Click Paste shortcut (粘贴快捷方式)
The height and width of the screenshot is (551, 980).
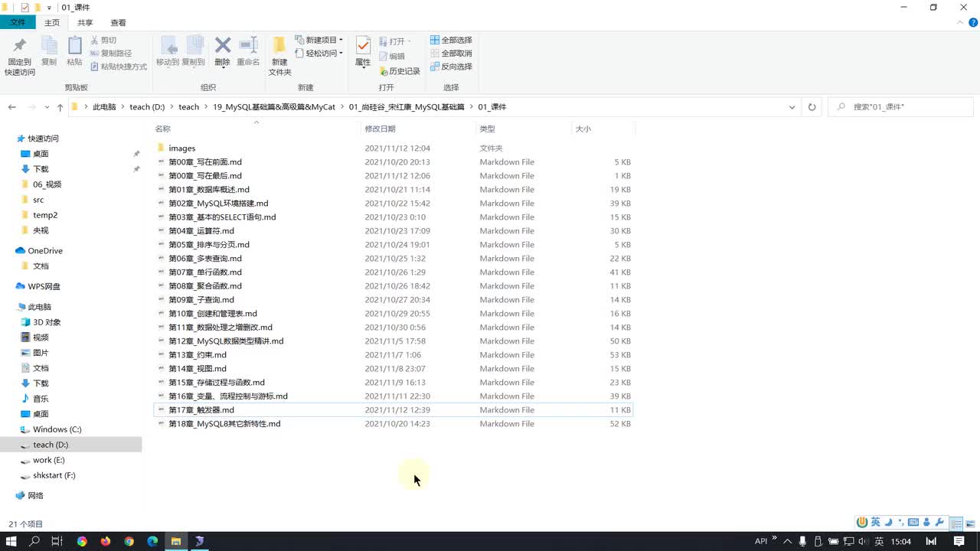[119, 67]
